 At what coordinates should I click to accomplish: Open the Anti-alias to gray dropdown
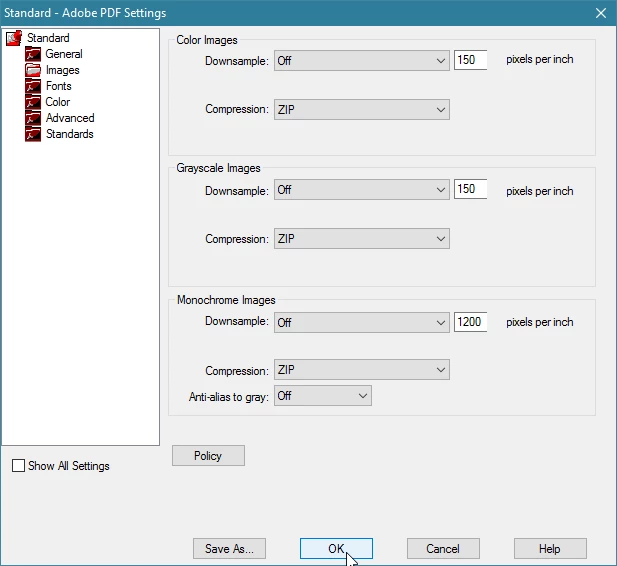pyautogui.click(x=323, y=396)
